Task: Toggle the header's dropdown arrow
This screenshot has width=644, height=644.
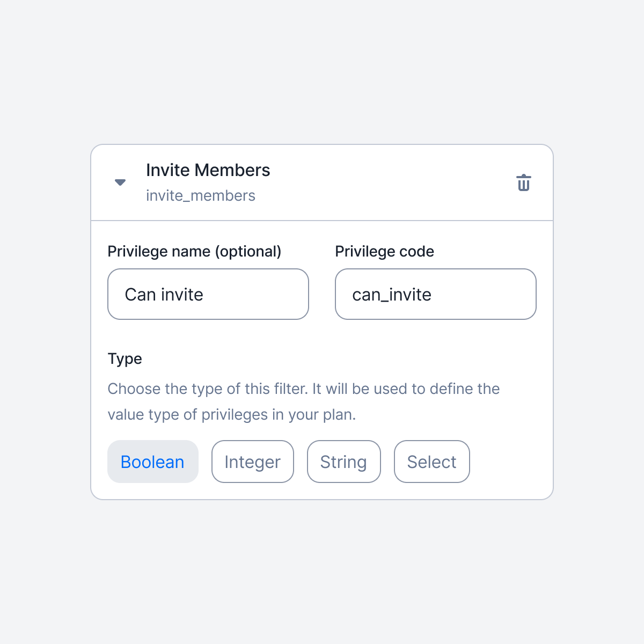Action: pos(120,182)
